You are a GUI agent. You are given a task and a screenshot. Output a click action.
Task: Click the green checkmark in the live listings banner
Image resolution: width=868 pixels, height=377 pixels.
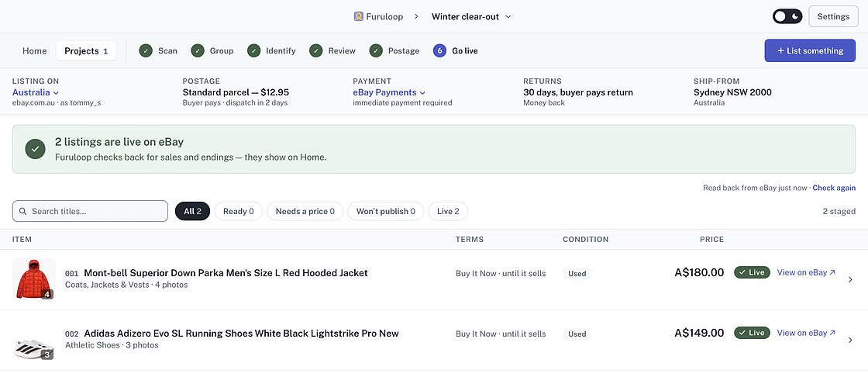click(36, 149)
